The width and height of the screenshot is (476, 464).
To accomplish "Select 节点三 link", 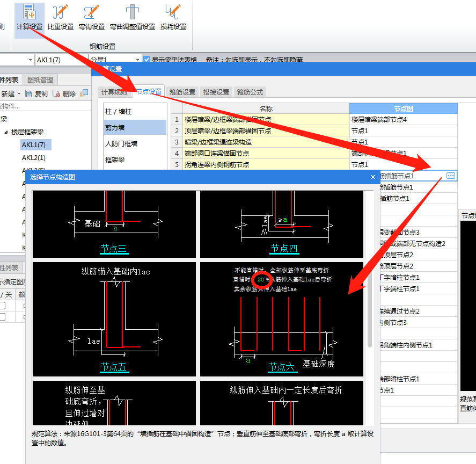I will (x=114, y=249).
